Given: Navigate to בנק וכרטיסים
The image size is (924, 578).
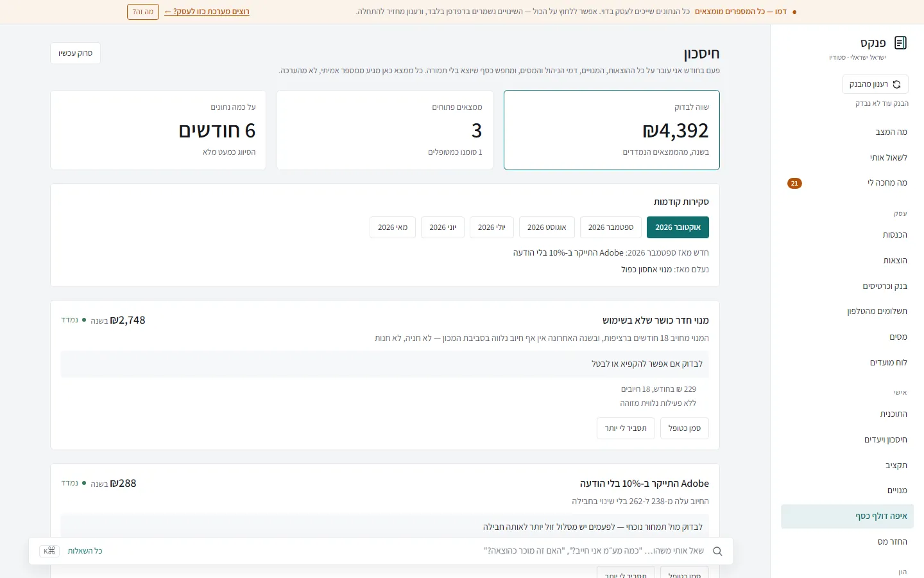Looking at the screenshot, I should click(847, 286).
